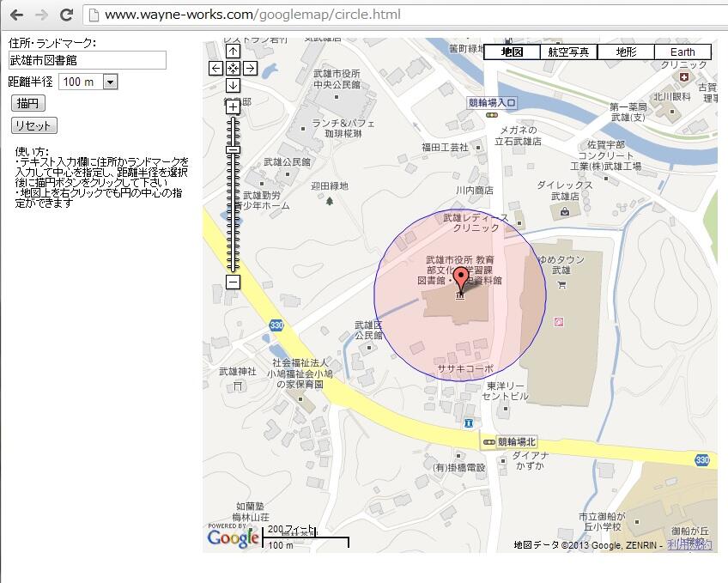Go back with browser back arrow
728x583 pixels.
tap(16, 15)
